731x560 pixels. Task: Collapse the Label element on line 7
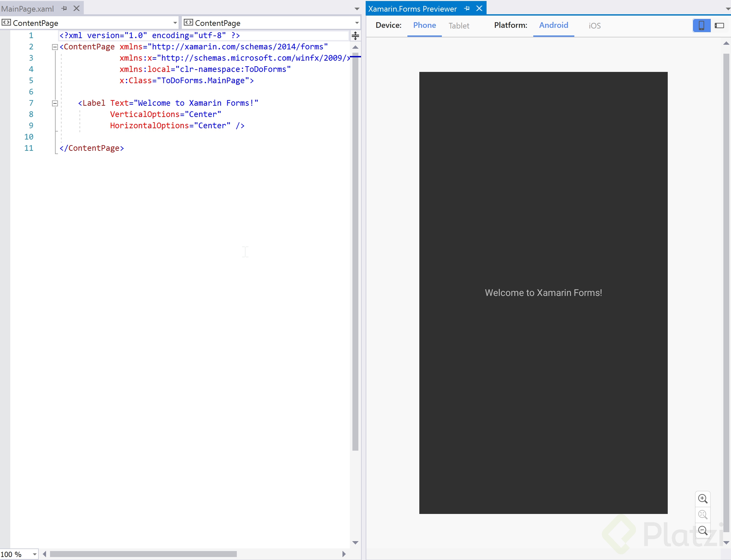point(55,103)
